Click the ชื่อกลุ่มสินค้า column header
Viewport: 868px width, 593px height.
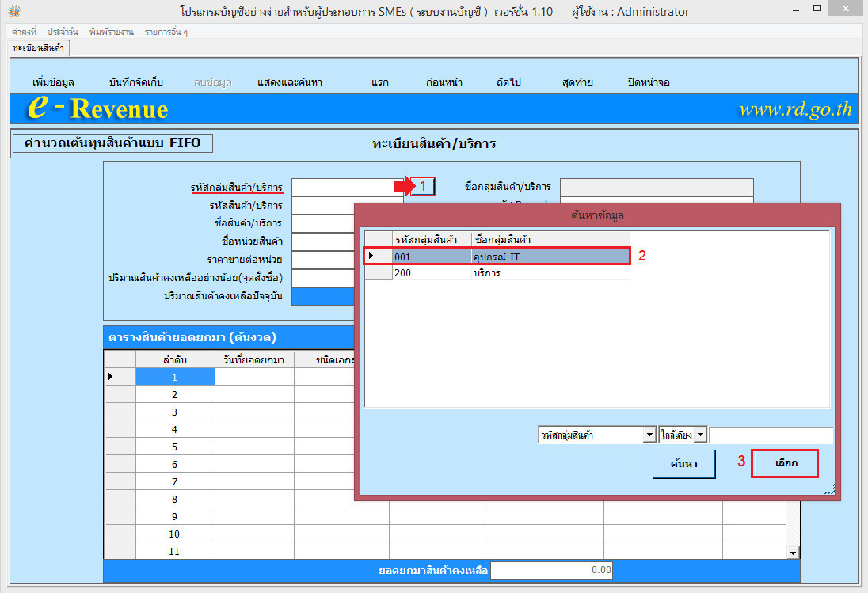(550, 240)
